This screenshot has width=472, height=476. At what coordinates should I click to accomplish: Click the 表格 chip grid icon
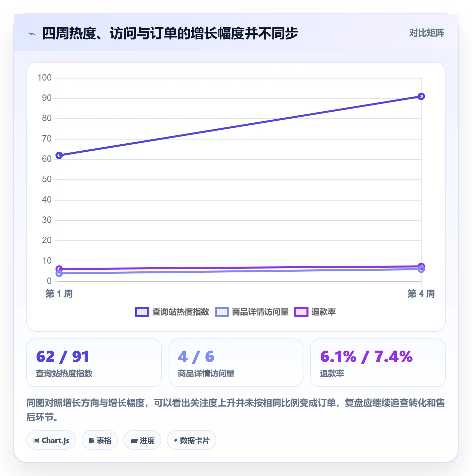pyautogui.click(x=91, y=441)
